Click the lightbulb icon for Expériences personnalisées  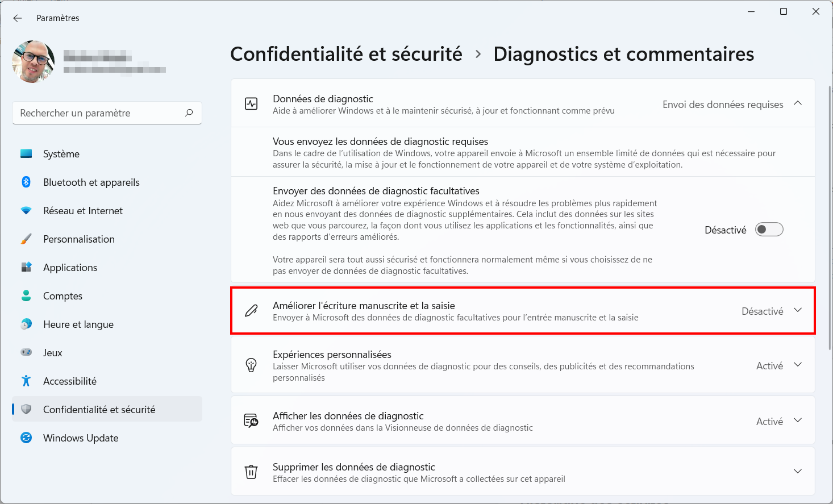pos(251,365)
